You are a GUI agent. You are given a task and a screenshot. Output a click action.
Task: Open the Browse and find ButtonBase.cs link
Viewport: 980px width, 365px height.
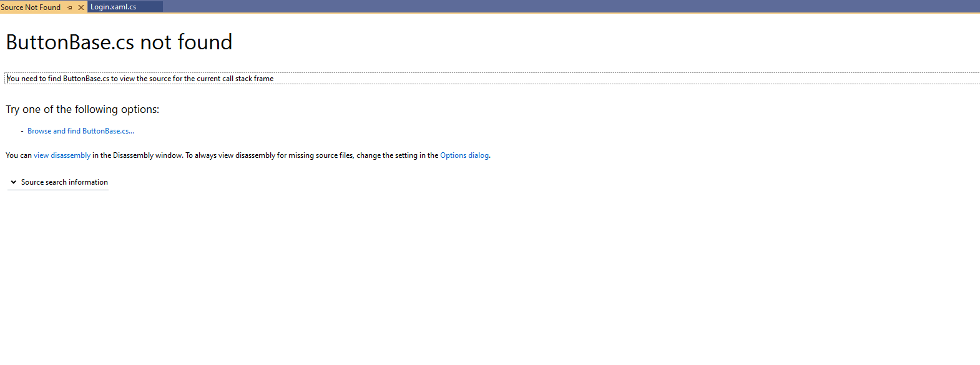(81, 131)
